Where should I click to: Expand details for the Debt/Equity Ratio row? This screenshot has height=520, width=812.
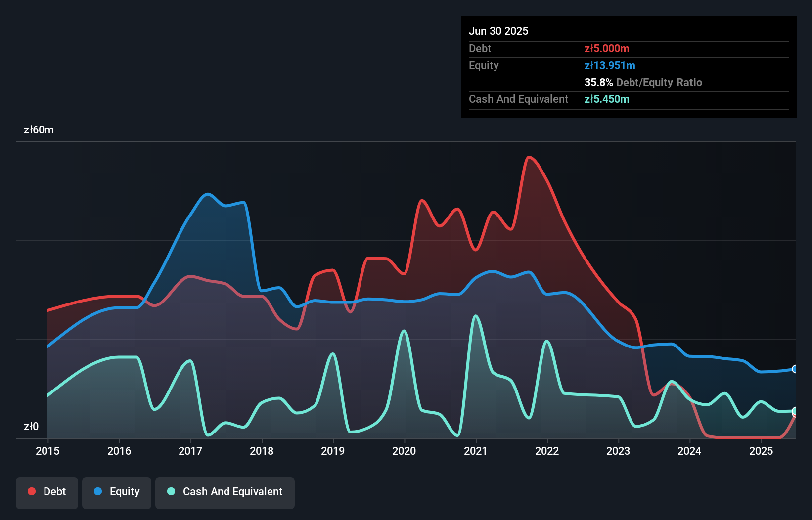643,82
